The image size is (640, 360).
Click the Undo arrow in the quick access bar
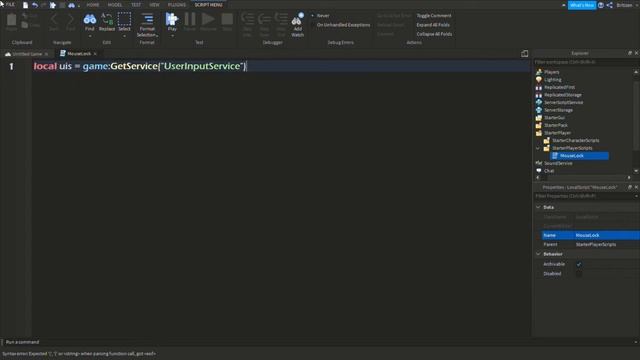(x=35, y=5)
